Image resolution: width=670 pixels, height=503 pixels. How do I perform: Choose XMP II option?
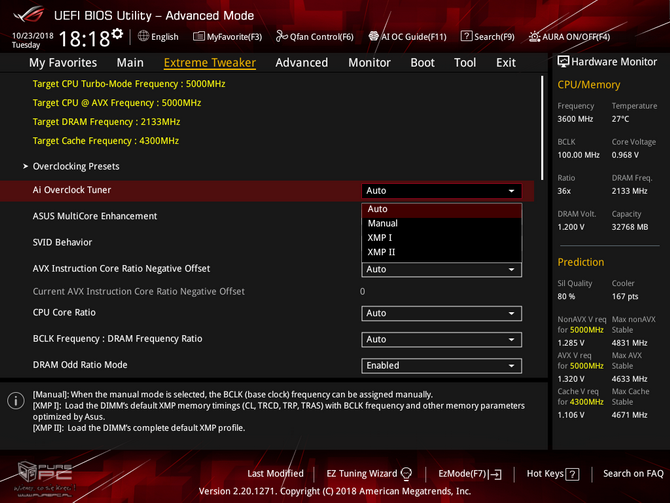click(441, 252)
